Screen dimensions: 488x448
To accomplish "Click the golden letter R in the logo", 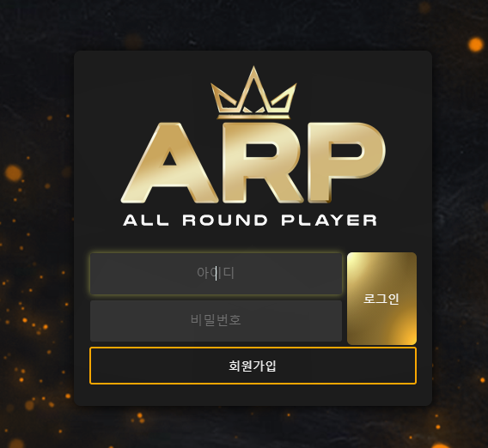I will pos(263,162).
